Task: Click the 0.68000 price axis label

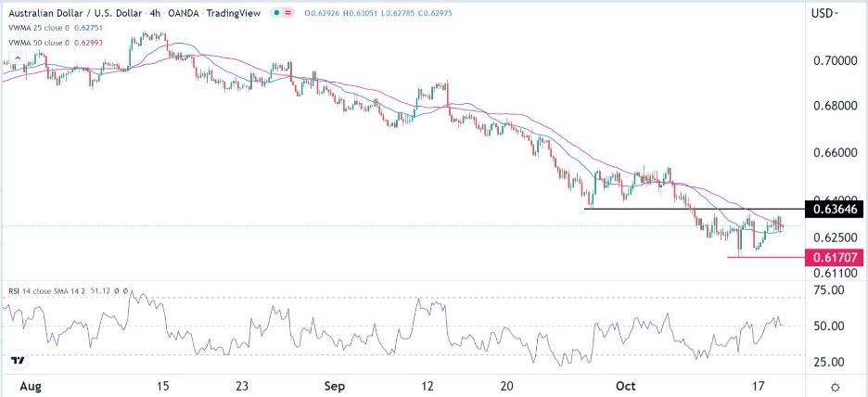Action: click(837, 105)
